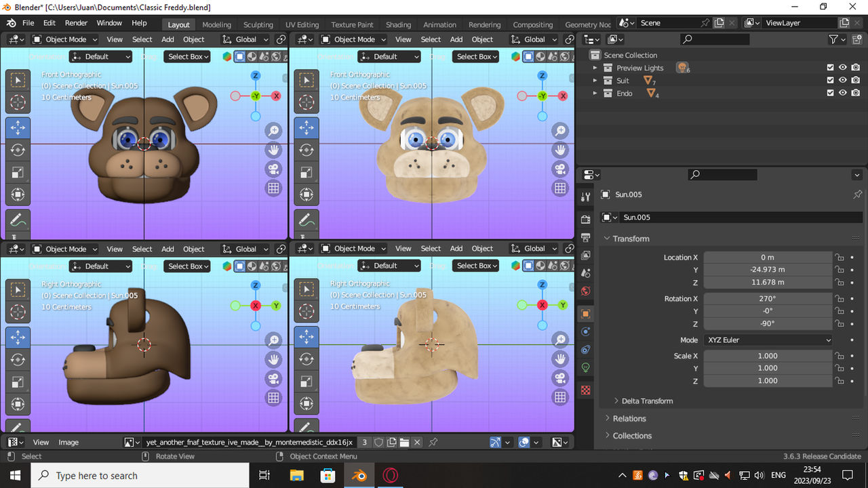
Task: Select the Annotate tool in top-right viewport
Action: click(307, 220)
